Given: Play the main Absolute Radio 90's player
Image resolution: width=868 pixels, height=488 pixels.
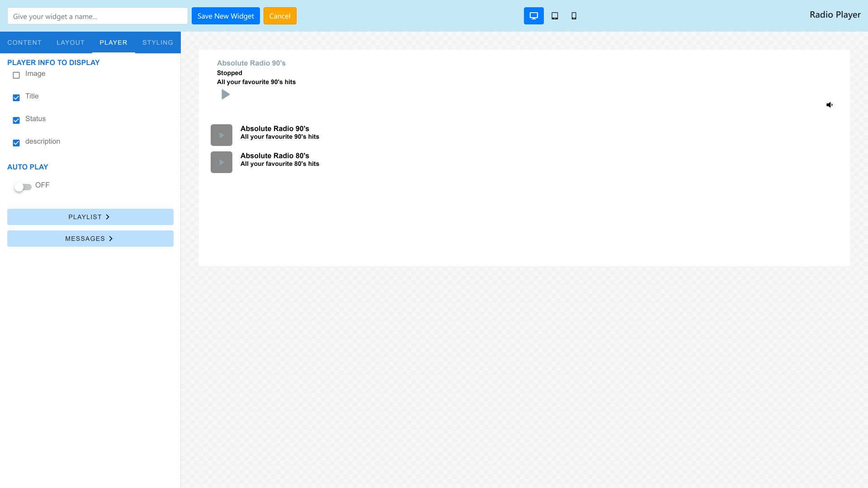Looking at the screenshot, I should click(x=225, y=94).
